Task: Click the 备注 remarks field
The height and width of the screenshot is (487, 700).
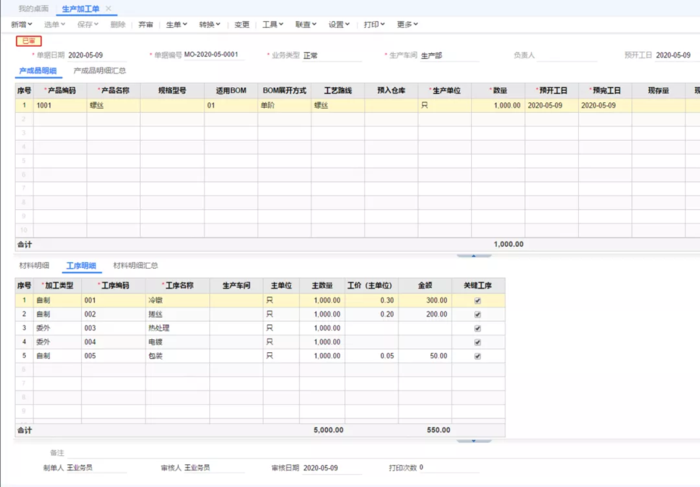Action: (383, 453)
